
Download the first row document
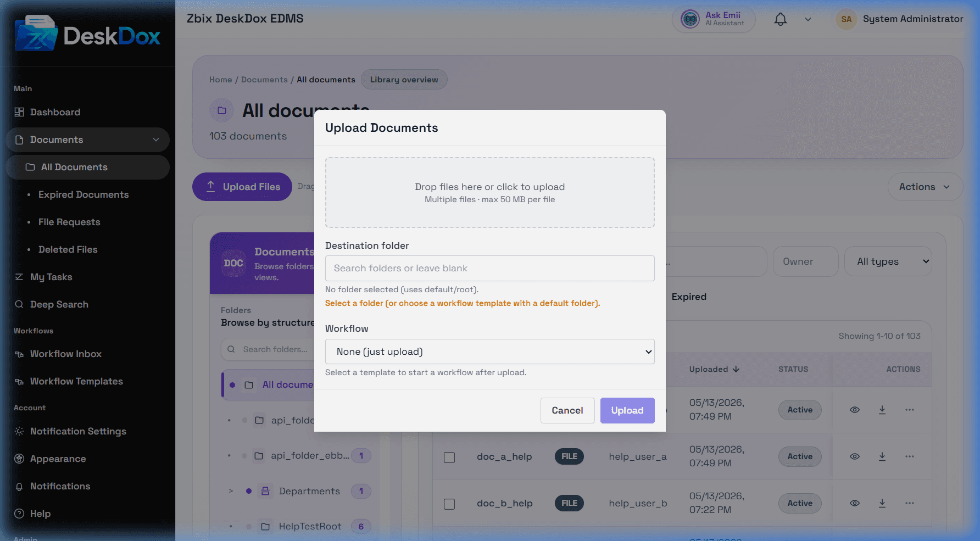click(x=882, y=410)
